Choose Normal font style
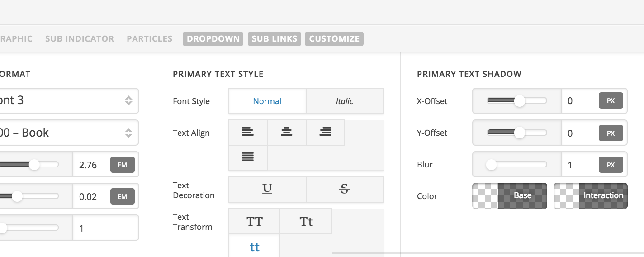 point(267,101)
